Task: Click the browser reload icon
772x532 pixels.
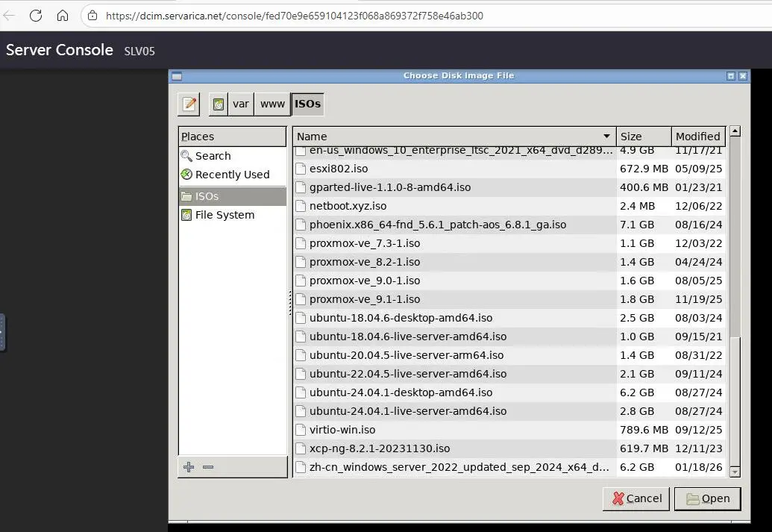Action: [x=35, y=16]
